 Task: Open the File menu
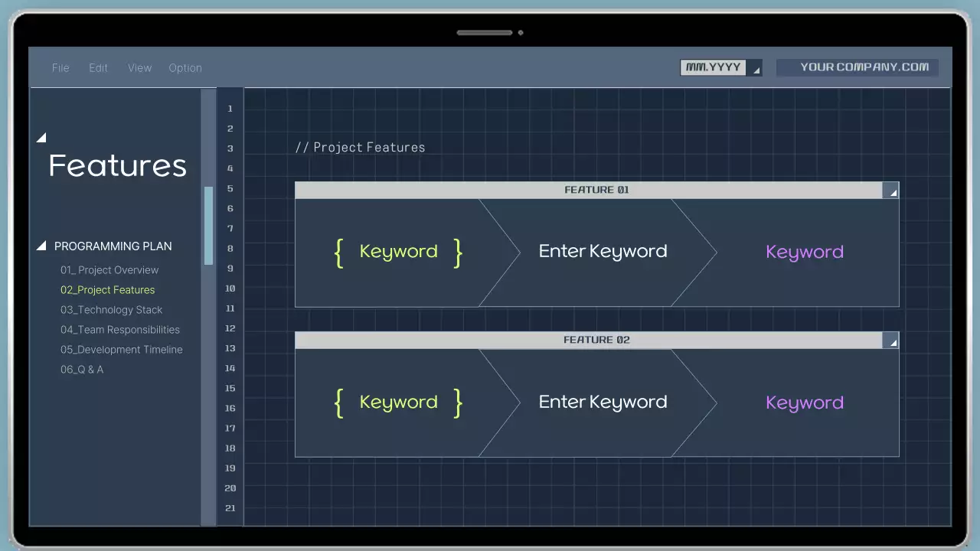click(60, 67)
